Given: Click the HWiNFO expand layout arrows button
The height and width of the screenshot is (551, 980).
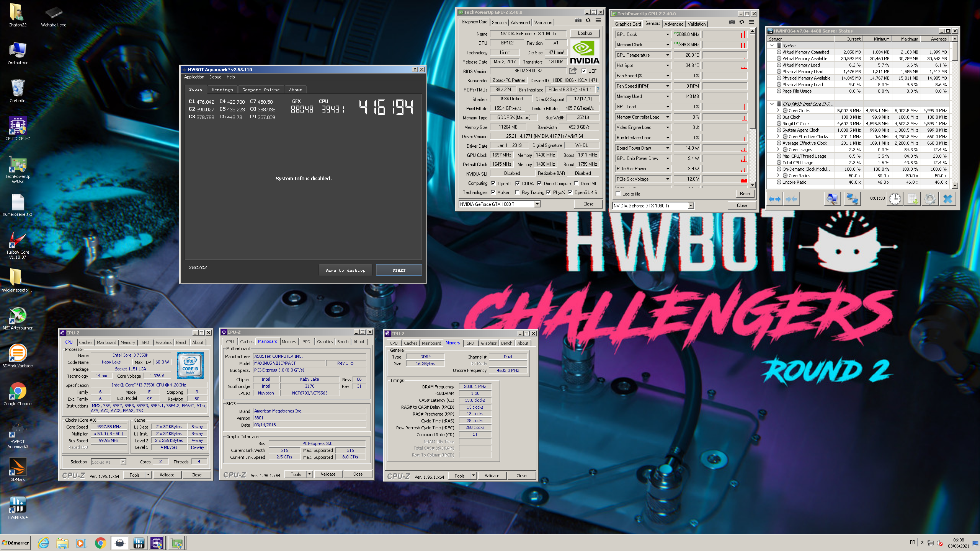Looking at the screenshot, I should tap(775, 199).
